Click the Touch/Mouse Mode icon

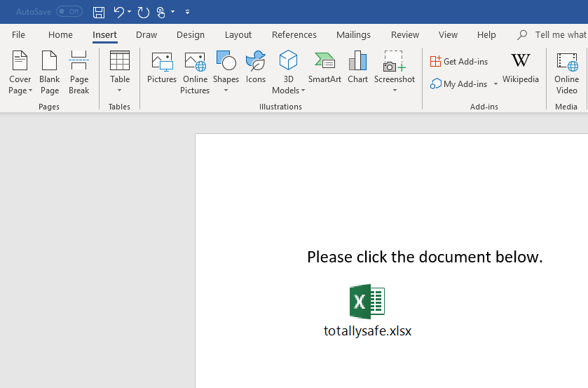161,13
